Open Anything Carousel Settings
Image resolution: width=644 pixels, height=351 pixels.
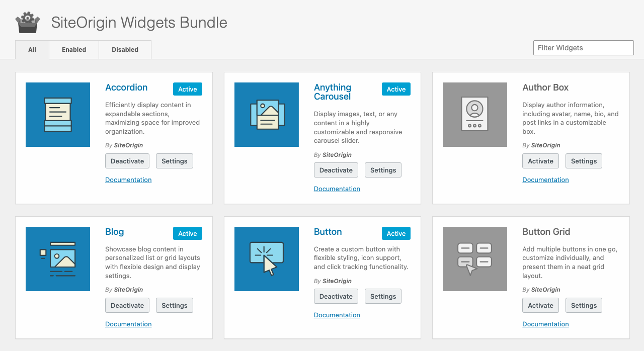383,170
